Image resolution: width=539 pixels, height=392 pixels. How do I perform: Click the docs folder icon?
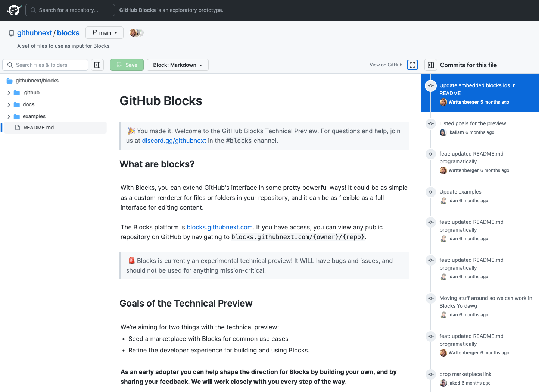tap(17, 105)
